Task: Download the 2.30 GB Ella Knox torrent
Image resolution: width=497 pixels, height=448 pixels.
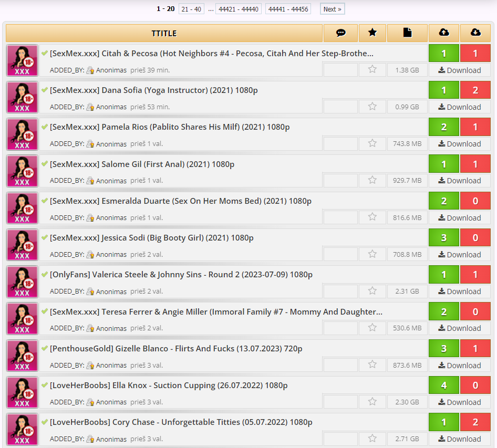Action: 460,402
